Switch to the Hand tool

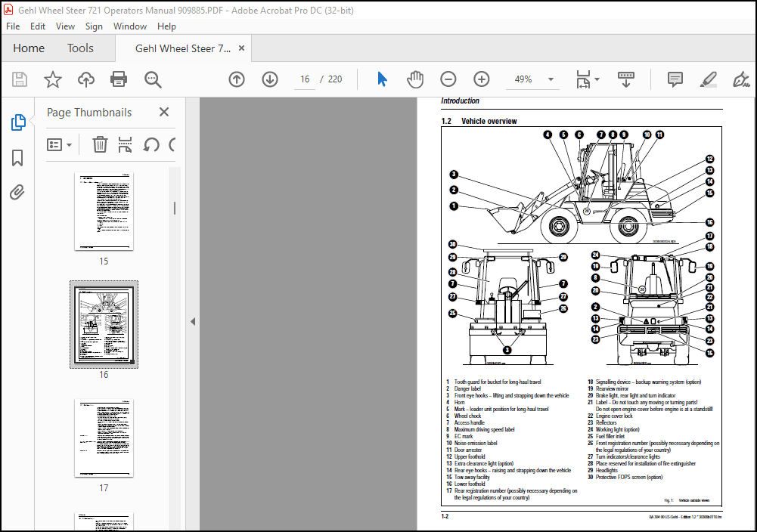click(415, 79)
